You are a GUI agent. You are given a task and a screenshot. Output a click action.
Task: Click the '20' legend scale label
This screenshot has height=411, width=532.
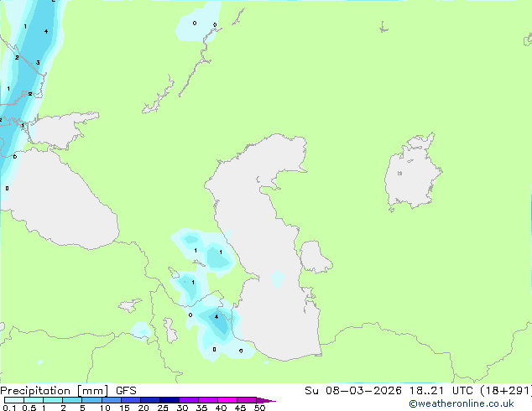[143, 408]
